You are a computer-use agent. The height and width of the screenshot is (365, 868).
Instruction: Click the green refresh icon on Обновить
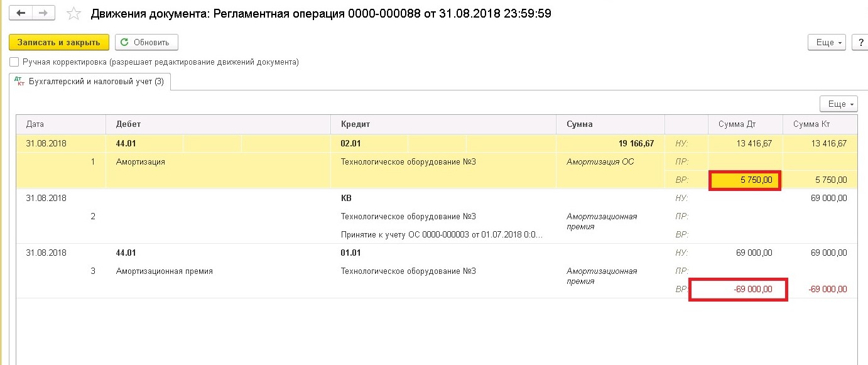[124, 42]
